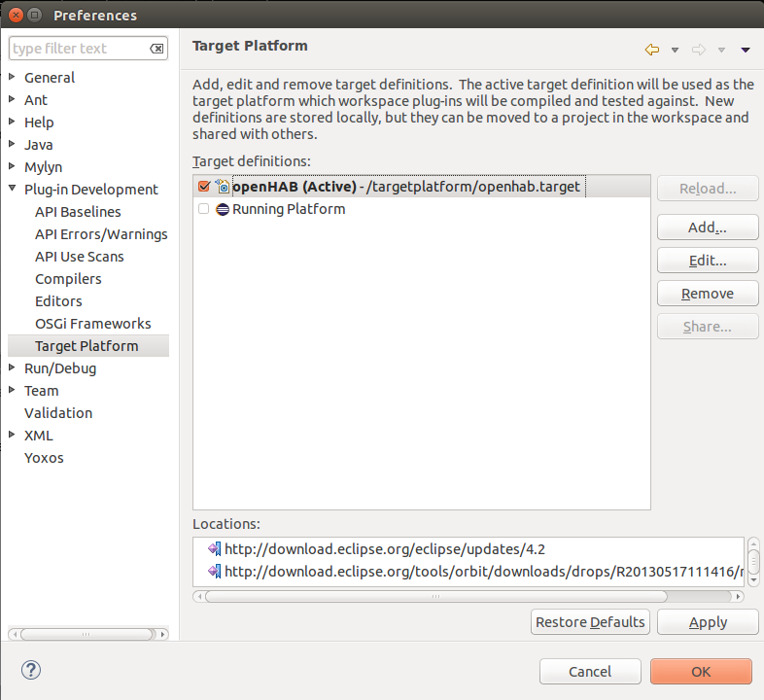Collapse the Plug-in Development tree node
The height and width of the screenshot is (700, 764).
point(12,190)
